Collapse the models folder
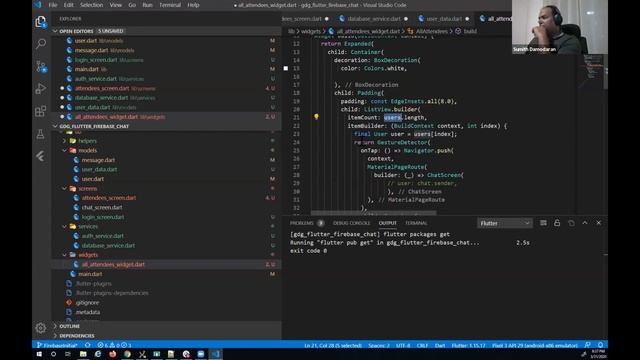This screenshot has width=640, height=360. click(x=64, y=150)
